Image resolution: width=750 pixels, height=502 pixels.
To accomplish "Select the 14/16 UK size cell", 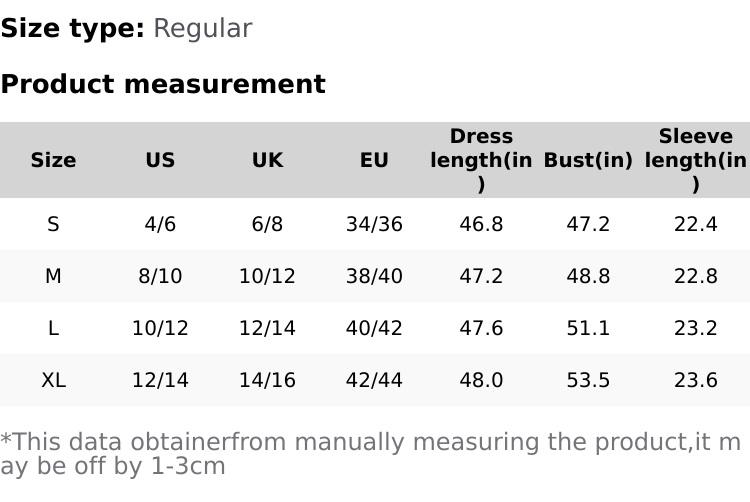I will (267, 380).
